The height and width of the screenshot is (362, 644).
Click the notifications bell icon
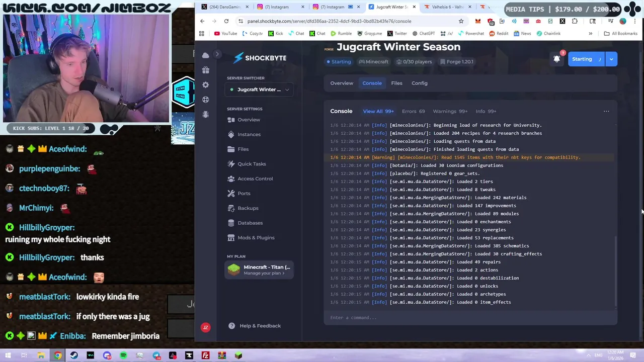pos(557,59)
